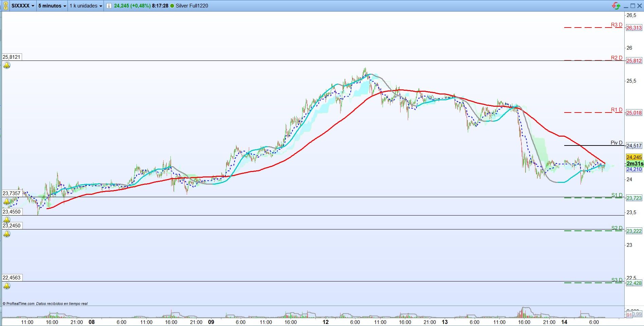Click the red 91 volume panel value tag

pyautogui.click(x=629, y=315)
